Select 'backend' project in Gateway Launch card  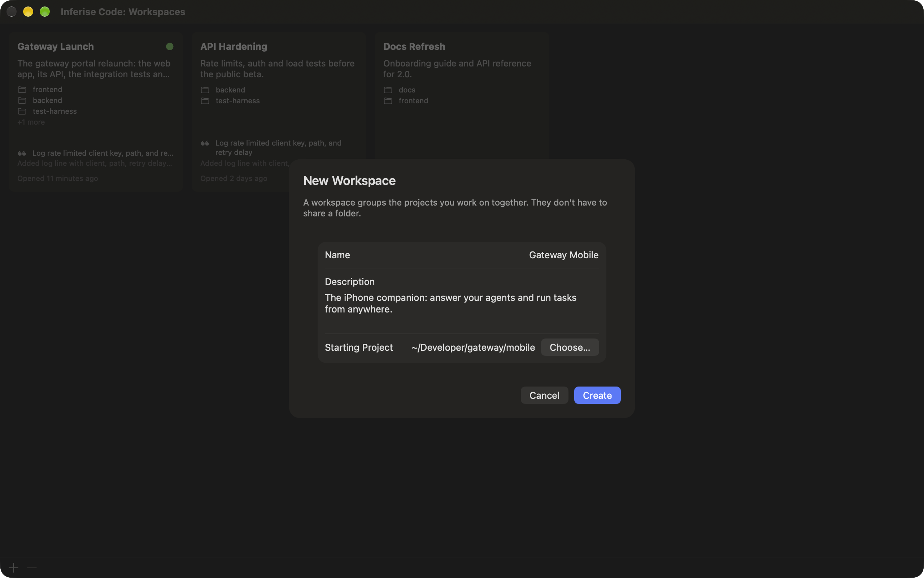(47, 100)
